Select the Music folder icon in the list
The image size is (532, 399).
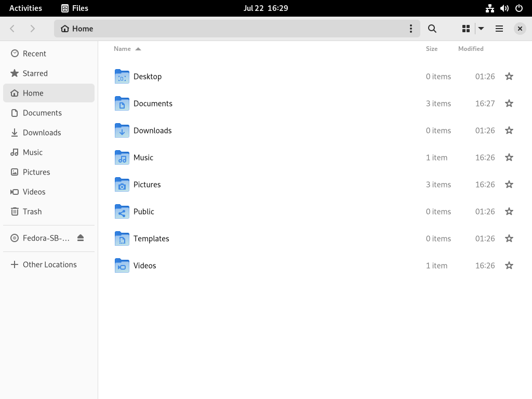click(122, 157)
